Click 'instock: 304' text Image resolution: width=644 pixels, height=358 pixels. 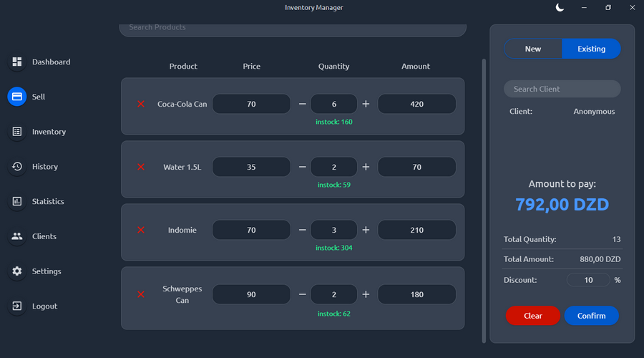(334, 248)
